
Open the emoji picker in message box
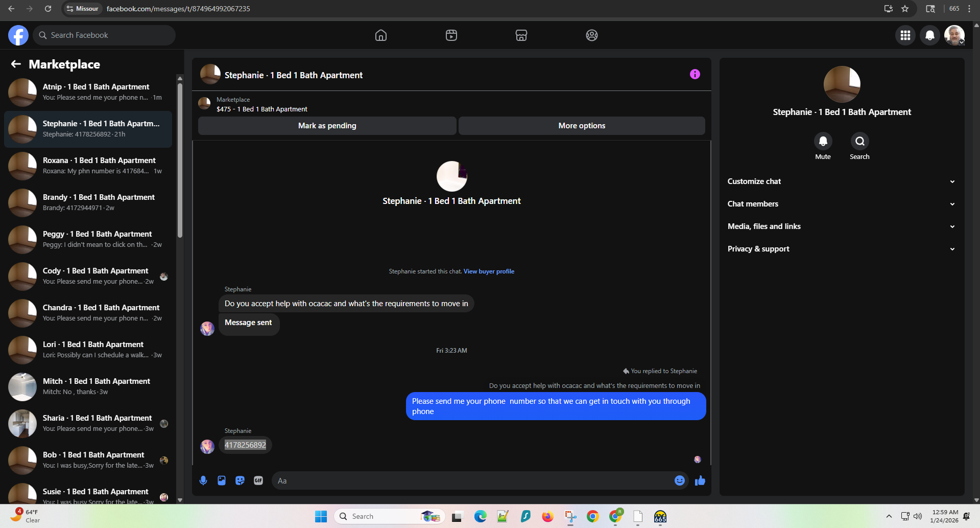point(680,480)
